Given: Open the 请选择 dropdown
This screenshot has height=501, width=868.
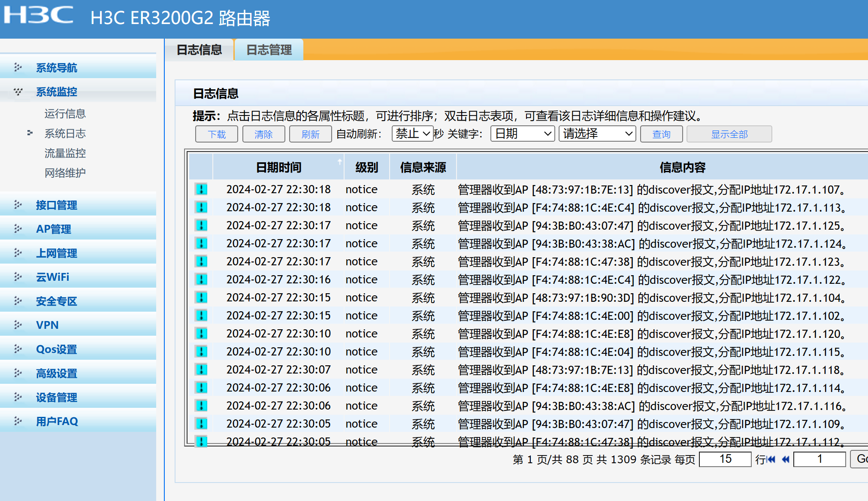Looking at the screenshot, I should click(x=597, y=134).
